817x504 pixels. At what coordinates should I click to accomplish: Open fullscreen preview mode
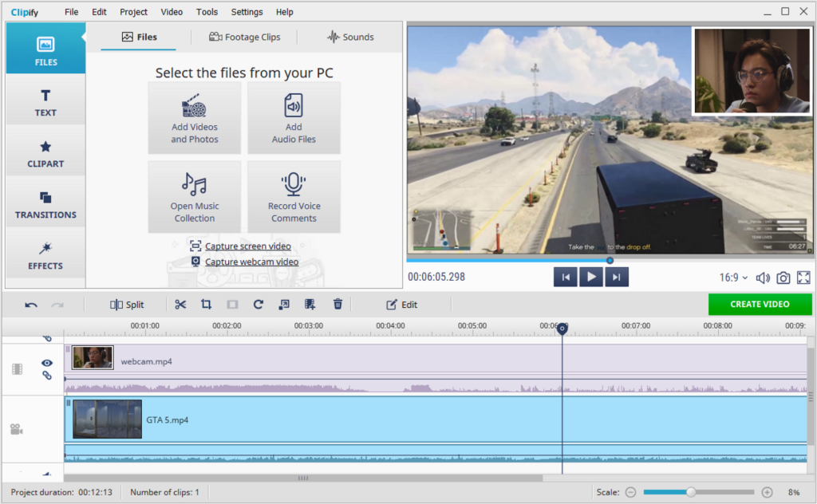[803, 278]
